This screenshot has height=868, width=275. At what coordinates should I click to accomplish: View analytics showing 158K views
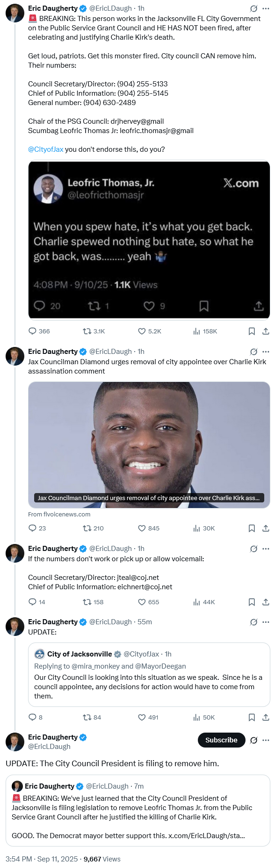coord(205,331)
